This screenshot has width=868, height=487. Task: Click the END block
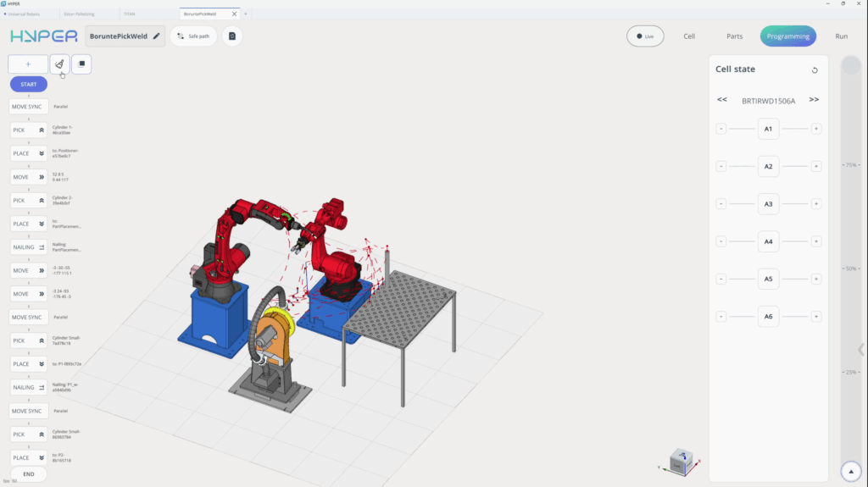click(x=29, y=473)
